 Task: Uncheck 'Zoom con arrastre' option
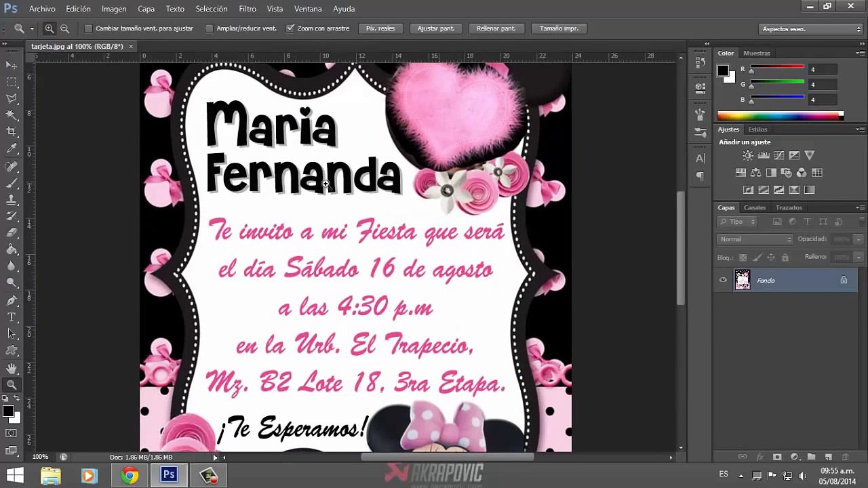point(290,28)
